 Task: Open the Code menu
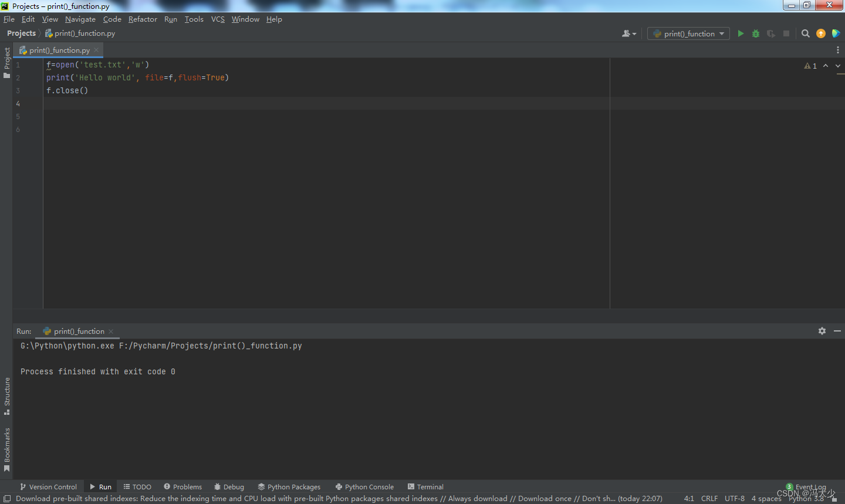(x=112, y=19)
